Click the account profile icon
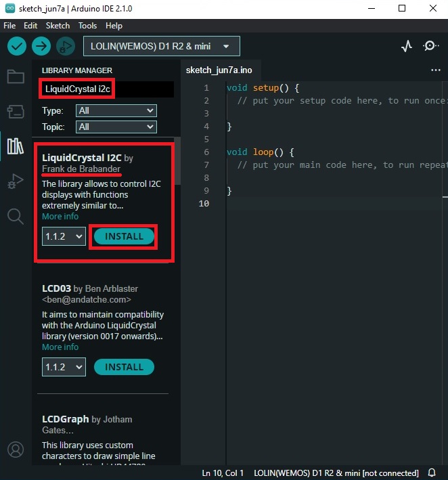Viewport: 448px width, 480px height. click(16, 450)
